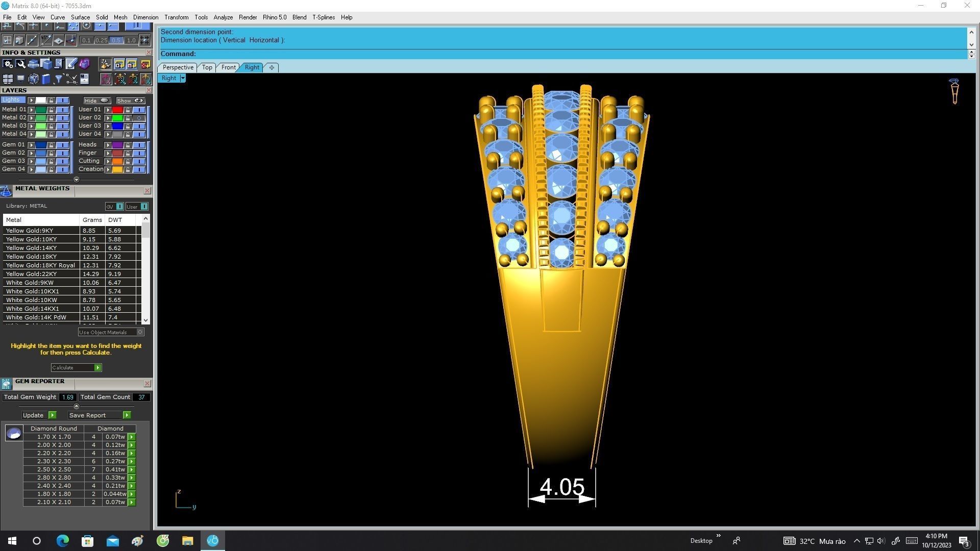Switch to the Perspective viewport tab
The image size is (980, 551).
coord(178,67)
